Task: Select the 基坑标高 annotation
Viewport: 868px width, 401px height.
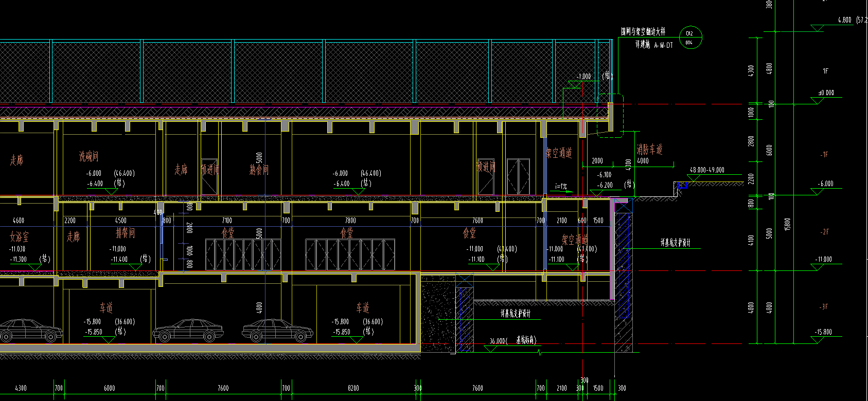Action: pos(526,340)
